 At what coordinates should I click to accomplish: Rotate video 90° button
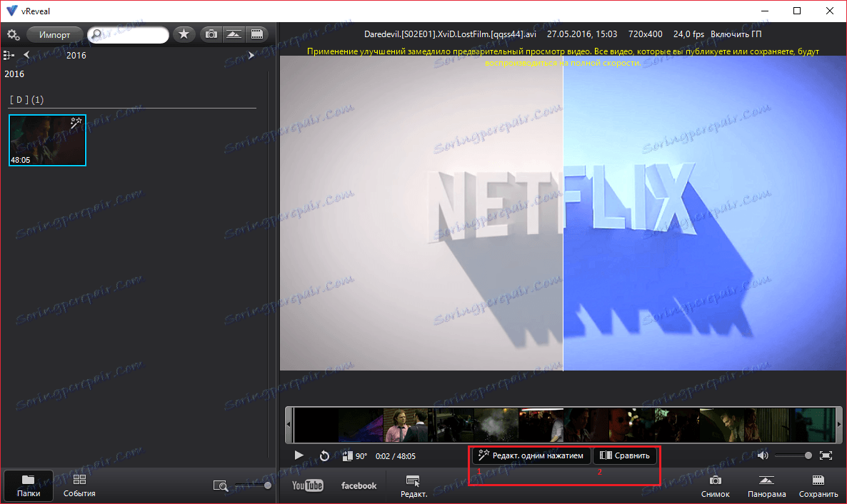pos(354,456)
